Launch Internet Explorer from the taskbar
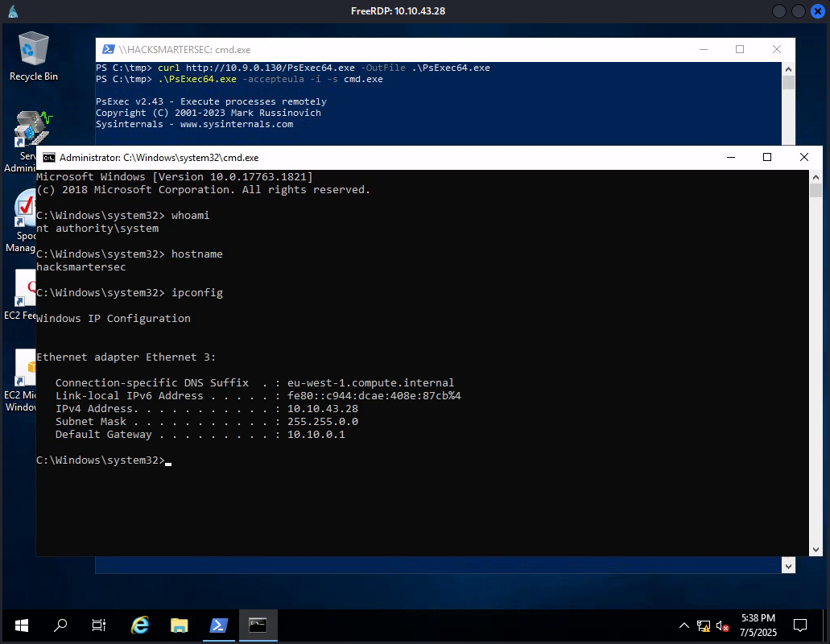The height and width of the screenshot is (644, 830). click(140, 625)
